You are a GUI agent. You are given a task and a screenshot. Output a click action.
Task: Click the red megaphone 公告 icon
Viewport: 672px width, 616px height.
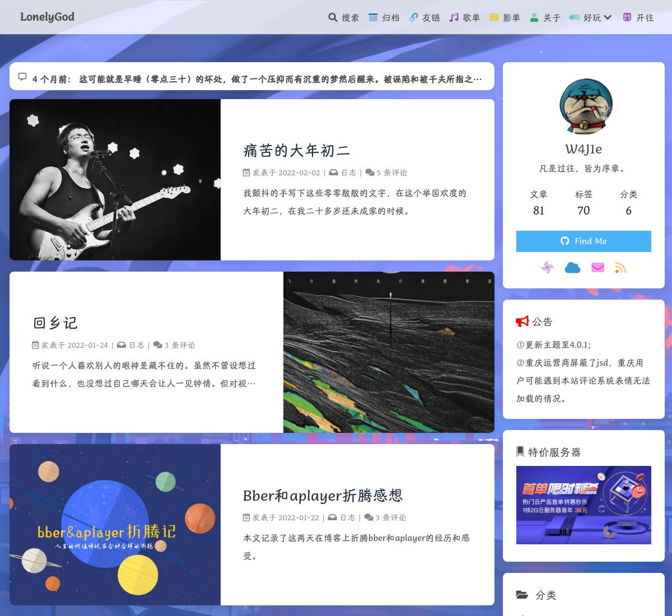tap(522, 321)
